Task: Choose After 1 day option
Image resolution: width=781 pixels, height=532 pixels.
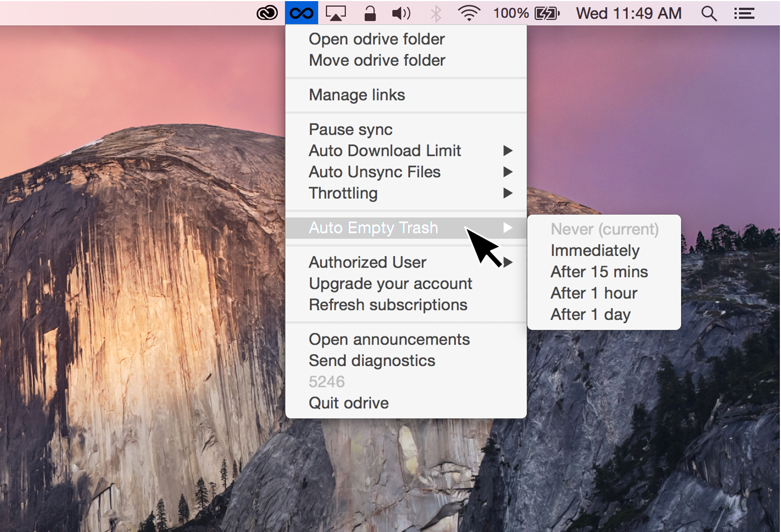Action: click(x=604, y=315)
